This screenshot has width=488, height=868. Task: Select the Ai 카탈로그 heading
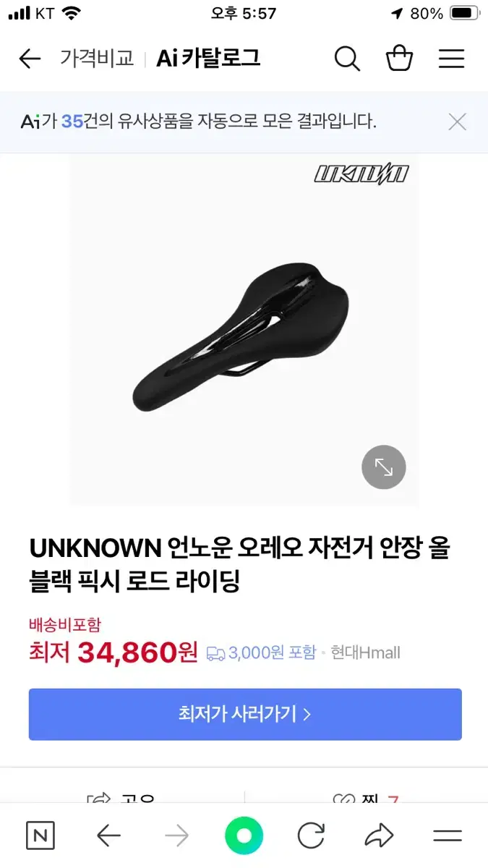pyautogui.click(x=208, y=59)
